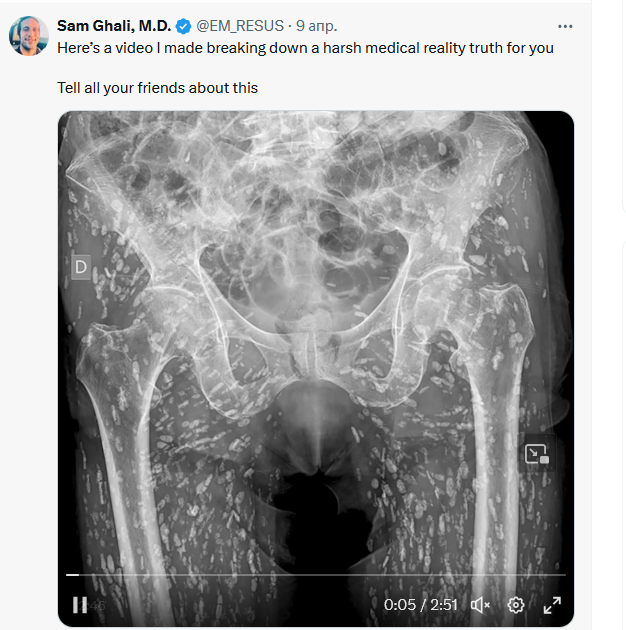Click the blue verified badge

click(x=184, y=27)
